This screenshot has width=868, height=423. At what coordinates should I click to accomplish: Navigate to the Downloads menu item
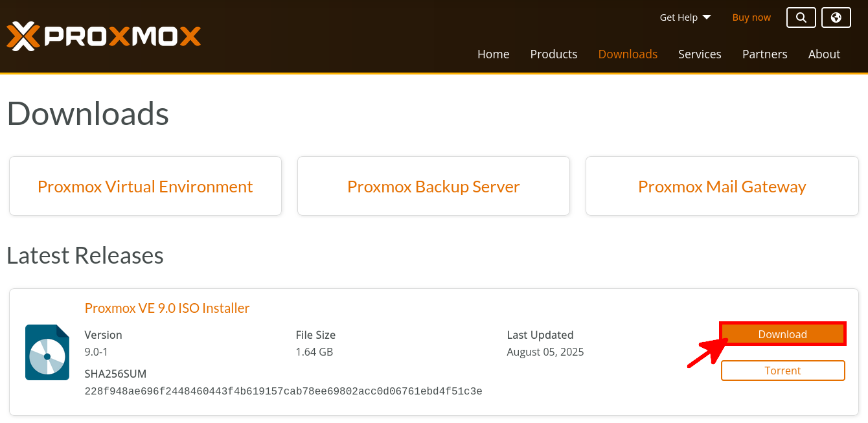click(x=627, y=54)
